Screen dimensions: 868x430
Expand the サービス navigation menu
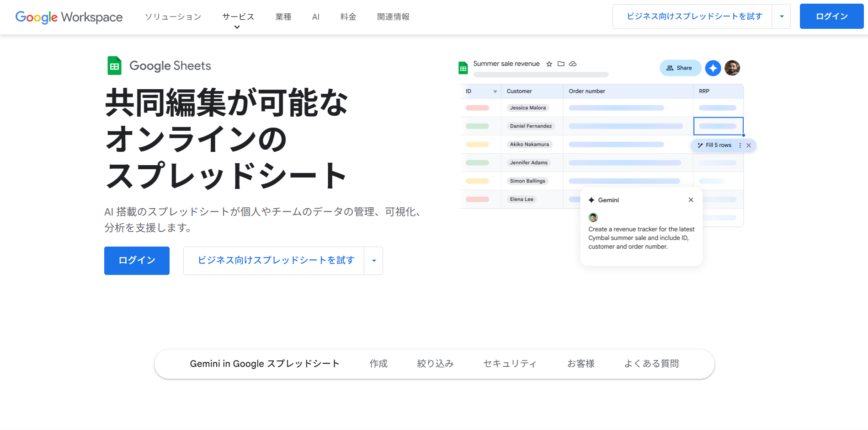pos(238,17)
